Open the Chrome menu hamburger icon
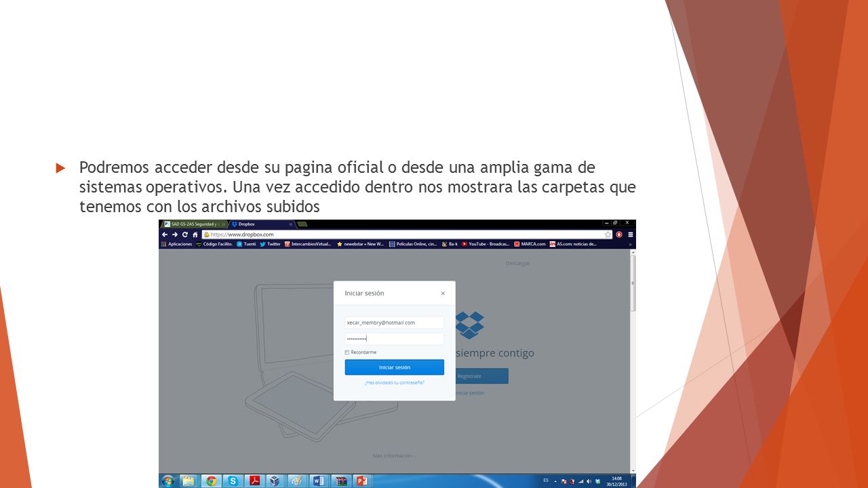The width and height of the screenshot is (868, 488). (x=630, y=235)
